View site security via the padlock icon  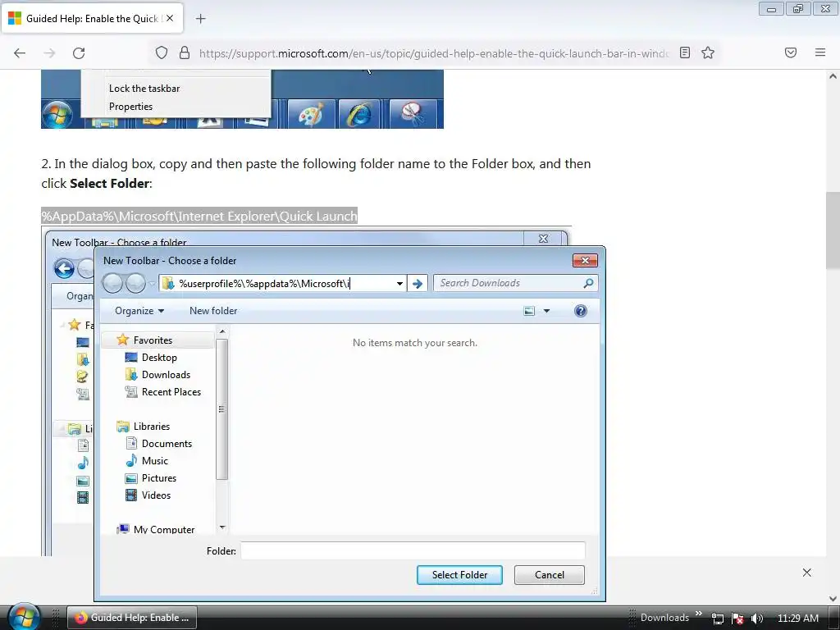point(185,52)
